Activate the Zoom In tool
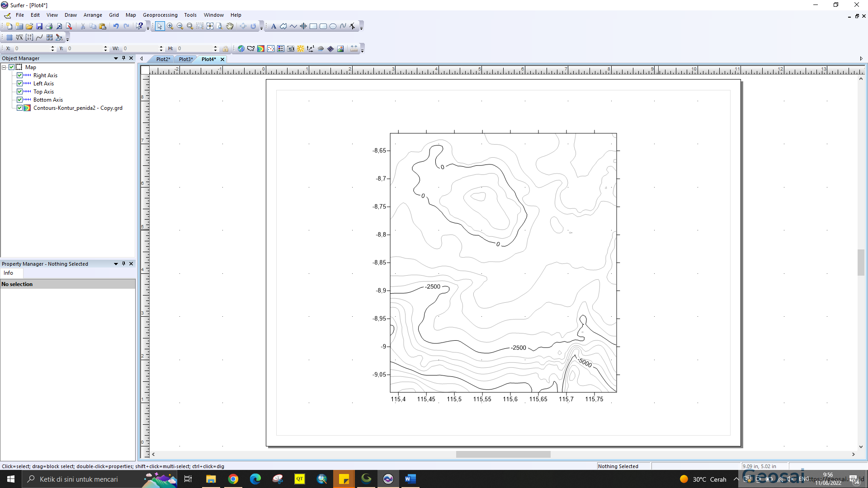 tap(170, 26)
